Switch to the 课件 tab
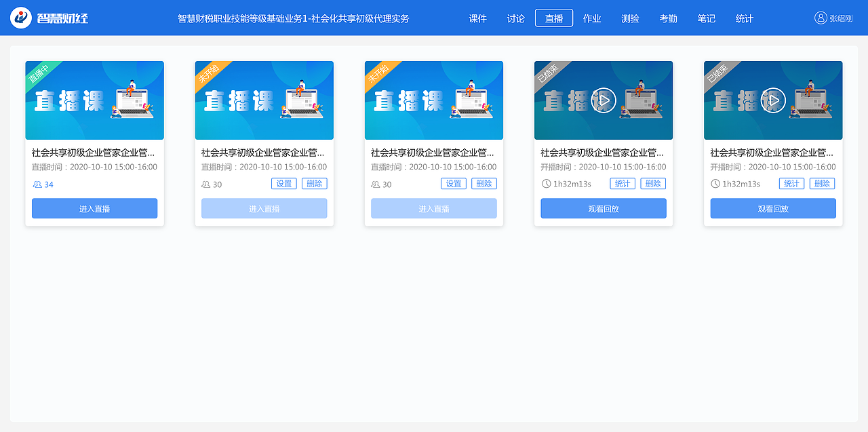The image size is (868, 432). click(478, 18)
